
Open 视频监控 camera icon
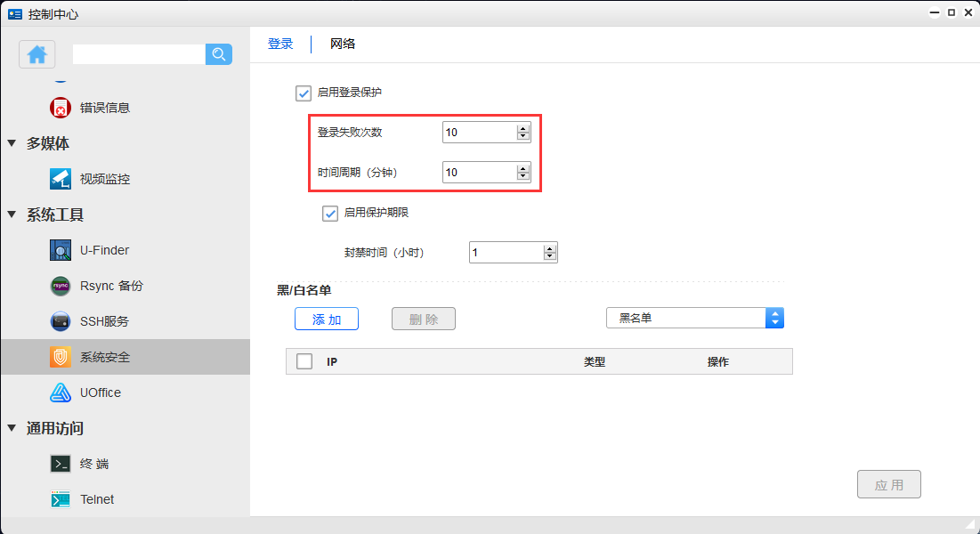tap(61, 179)
